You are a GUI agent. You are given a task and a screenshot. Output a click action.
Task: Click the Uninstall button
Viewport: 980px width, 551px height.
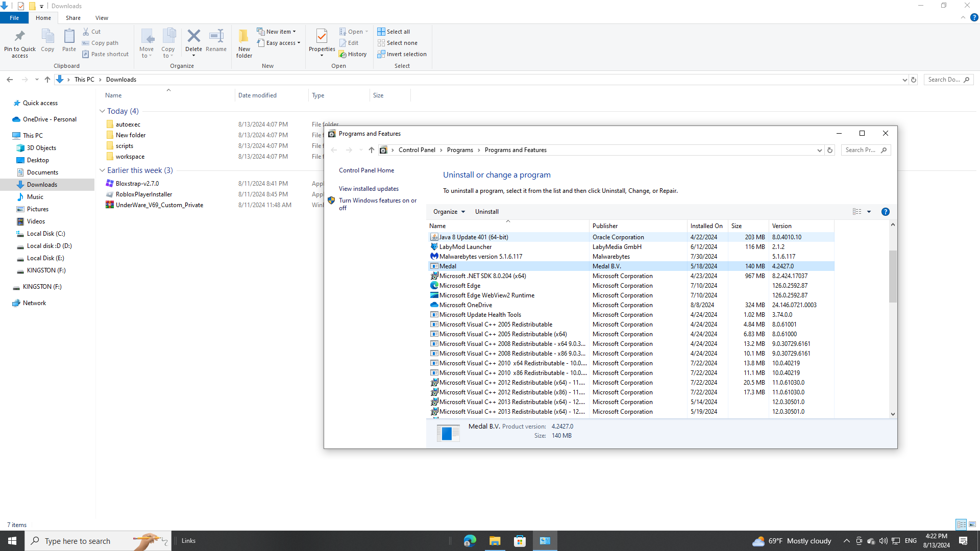click(486, 212)
